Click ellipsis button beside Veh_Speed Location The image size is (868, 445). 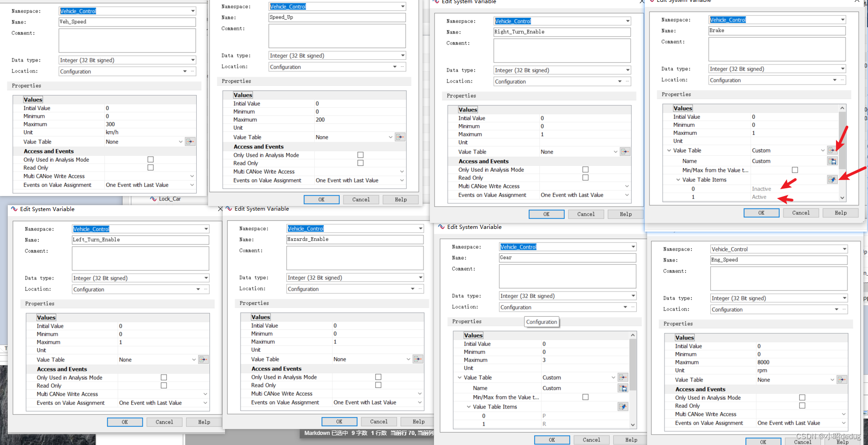coord(193,71)
